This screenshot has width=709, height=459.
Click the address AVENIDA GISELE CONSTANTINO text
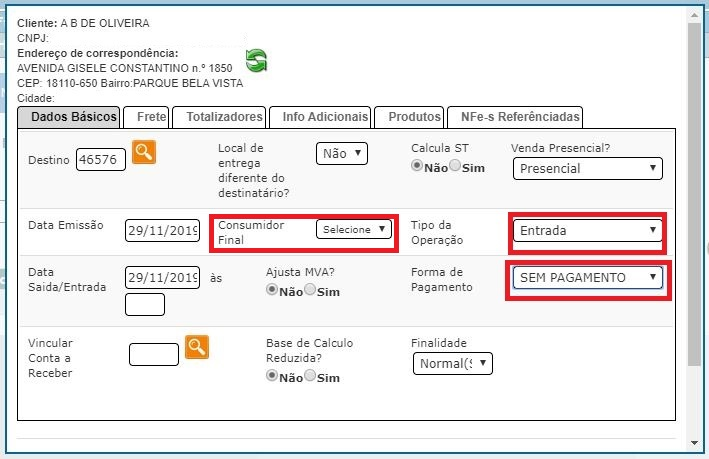coord(125,68)
